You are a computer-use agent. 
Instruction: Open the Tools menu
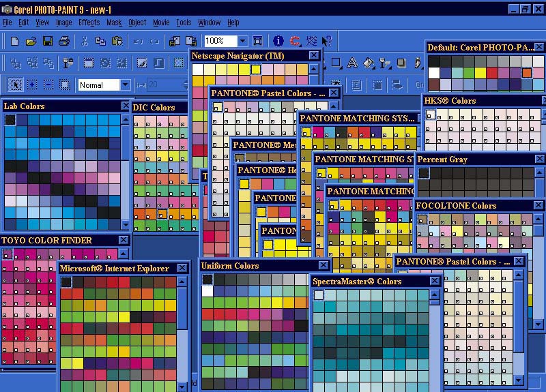[x=184, y=22]
